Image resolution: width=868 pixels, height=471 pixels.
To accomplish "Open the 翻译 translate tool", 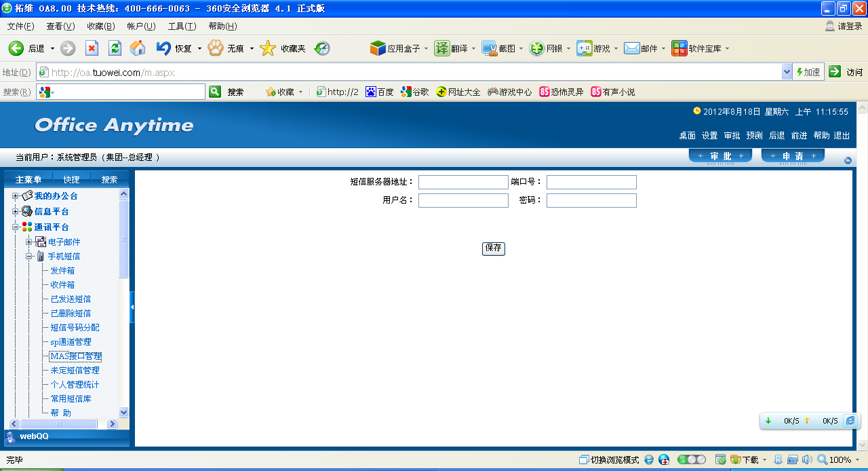I will pyautogui.click(x=451, y=48).
